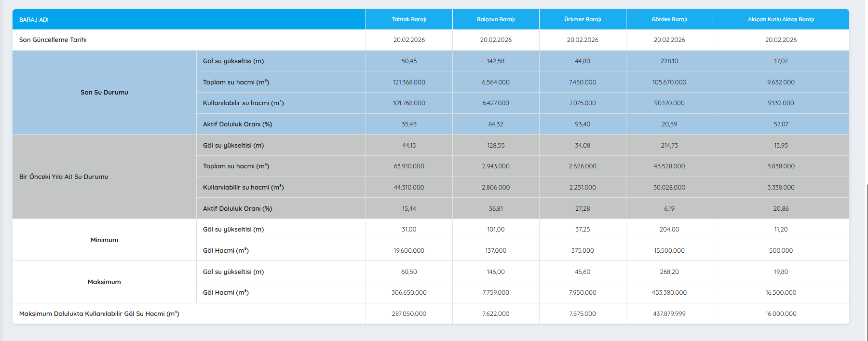Click the Maksimum group label
The height and width of the screenshot is (341, 868).
pos(104,282)
